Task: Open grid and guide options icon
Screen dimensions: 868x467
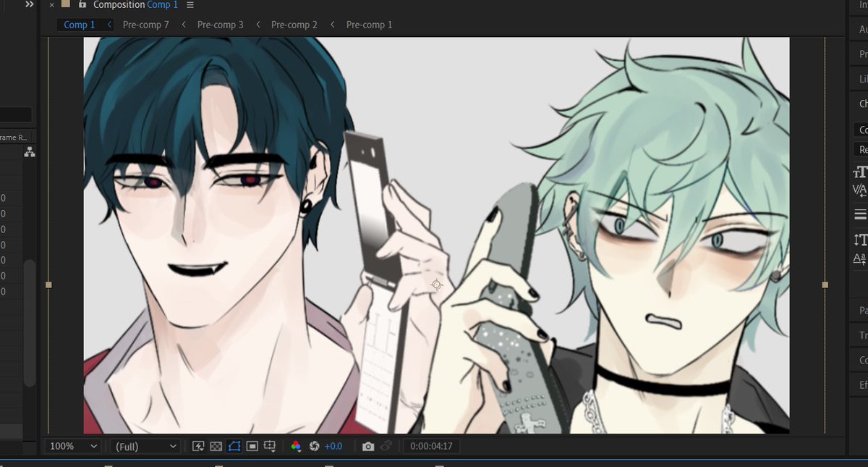Action: point(270,447)
